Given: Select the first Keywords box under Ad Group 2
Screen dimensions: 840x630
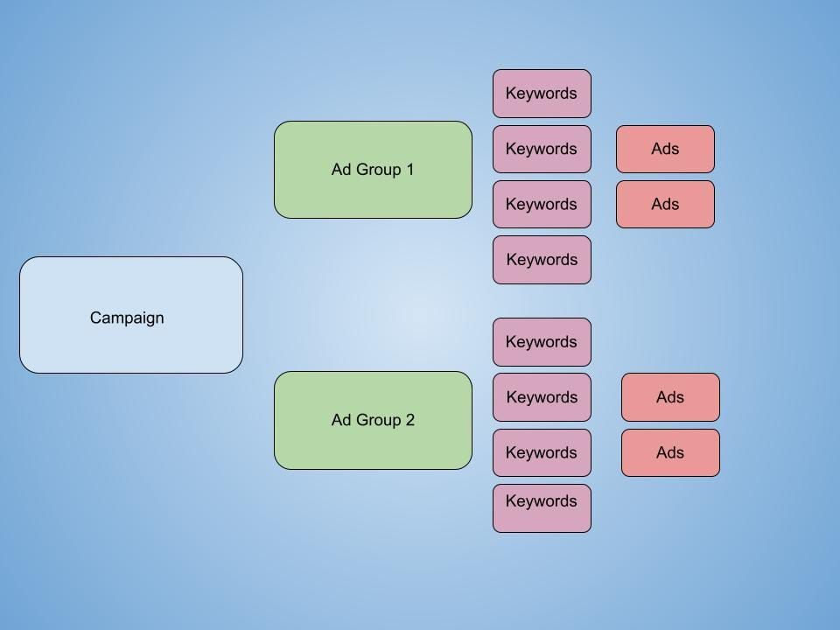Looking at the screenshot, I should tap(542, 342).
